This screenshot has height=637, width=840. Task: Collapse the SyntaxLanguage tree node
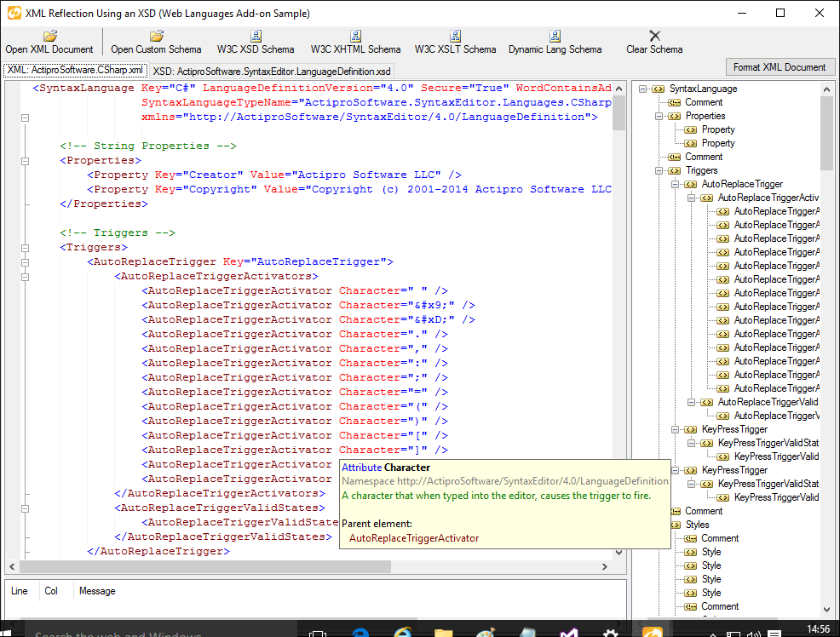[x=643, y=89]
